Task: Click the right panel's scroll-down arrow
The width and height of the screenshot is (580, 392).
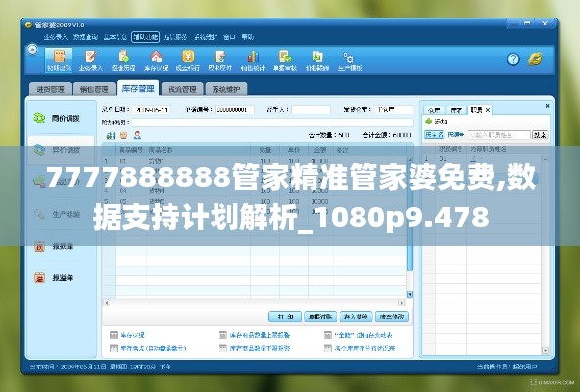Action: point(545,350)
